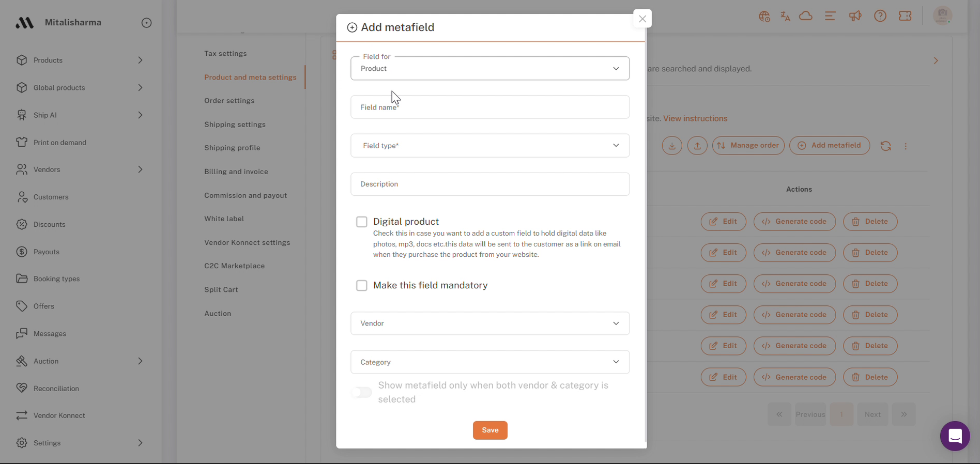Expand the Vendor dropdown
Image resolution: width=980 pixels, height=464 pixels.
point(490,323)
